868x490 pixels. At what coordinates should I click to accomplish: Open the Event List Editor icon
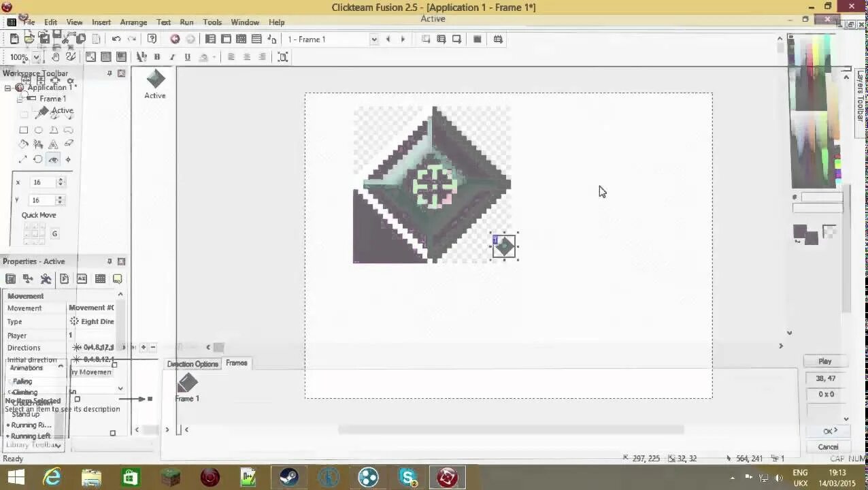coord(256,39)
